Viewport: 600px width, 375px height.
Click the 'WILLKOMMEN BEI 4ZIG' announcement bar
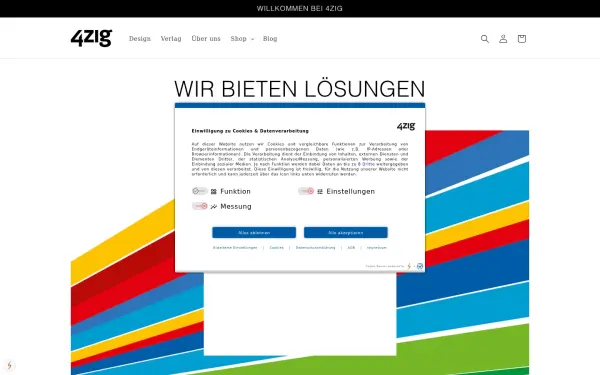(x=300, y=8)
